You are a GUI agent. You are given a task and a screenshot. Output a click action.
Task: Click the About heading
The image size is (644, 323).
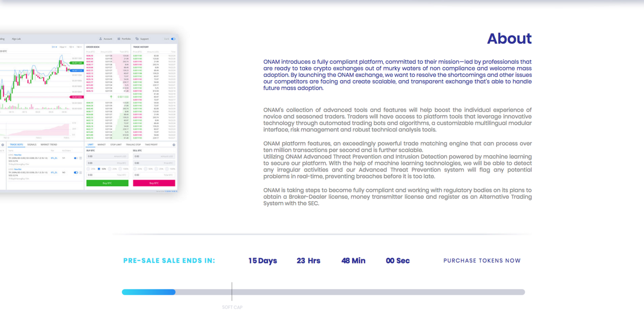click(x=509, y=39)
